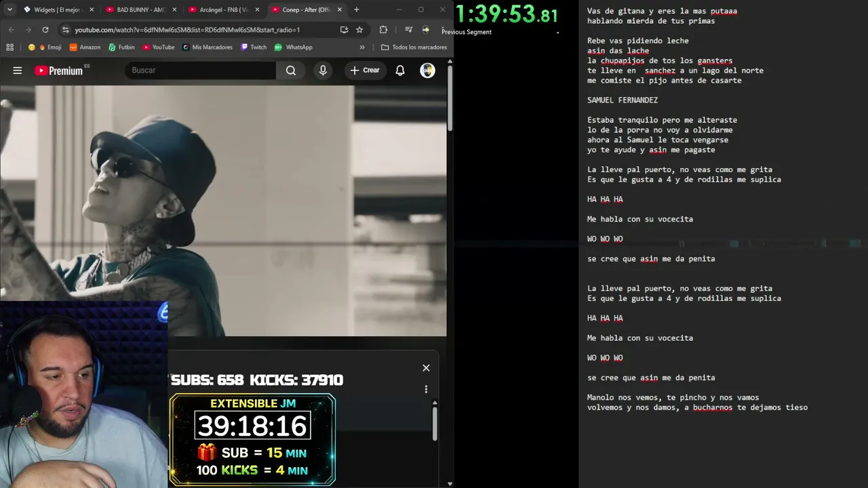Open the YouTube bookmark
The image size is (868, 488).
[158, 47]
